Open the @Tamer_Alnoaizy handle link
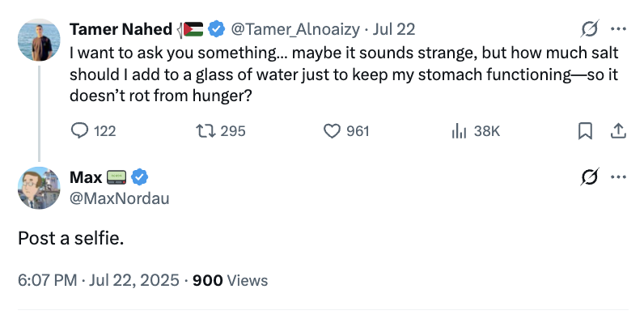Image resolution: width=644 pixels, height=319 pixels. coord(295,29)
